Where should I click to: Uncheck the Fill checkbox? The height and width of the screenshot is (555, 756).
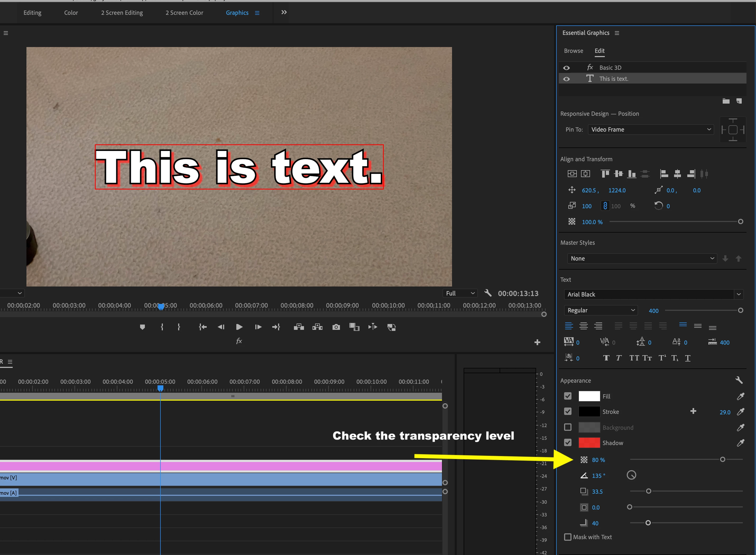tap(568, 396)
